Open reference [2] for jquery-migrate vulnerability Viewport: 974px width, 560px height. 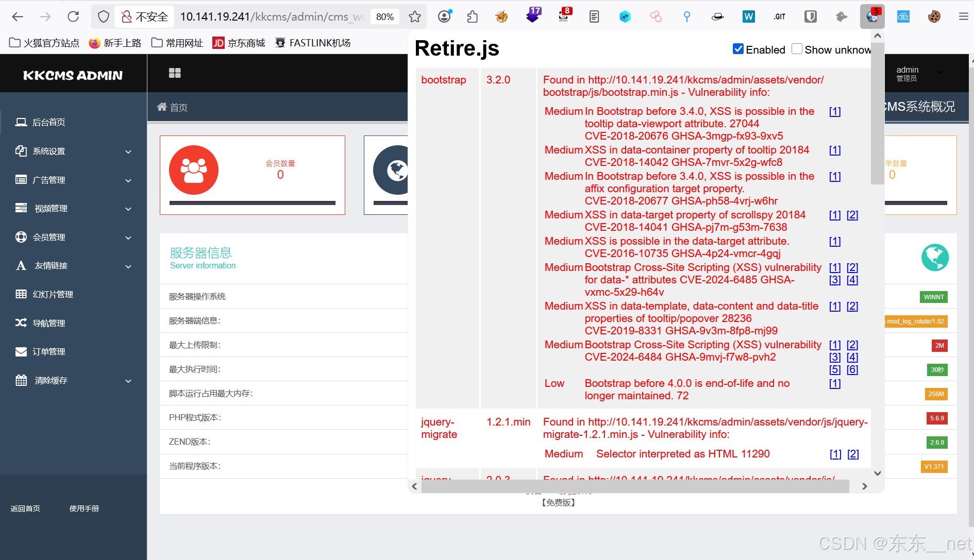(853, 454)
